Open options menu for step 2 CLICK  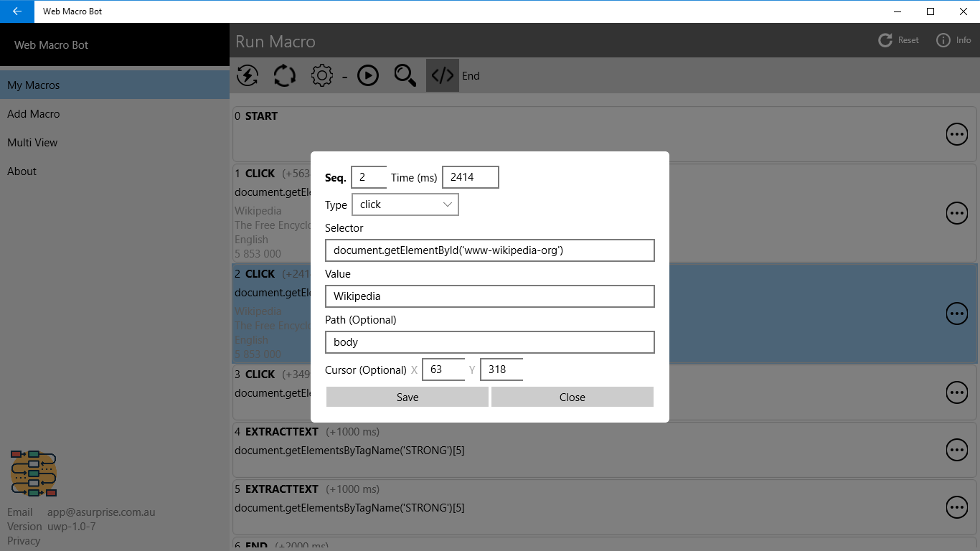click(x=957, y=314)
